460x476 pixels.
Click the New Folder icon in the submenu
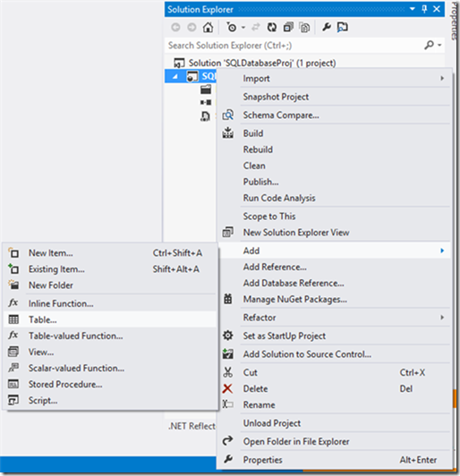13,285
